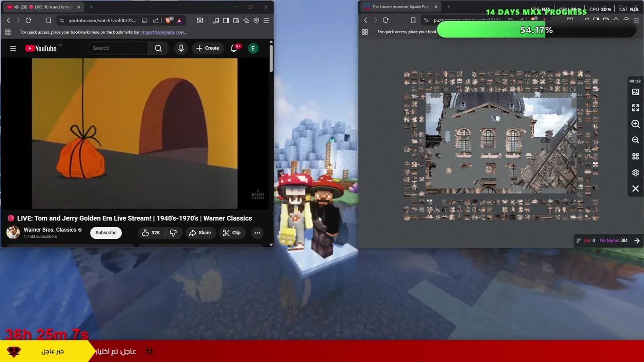
Task: Open apps grid in puzzle window bookmarks bar
Action: pos(365,32)
